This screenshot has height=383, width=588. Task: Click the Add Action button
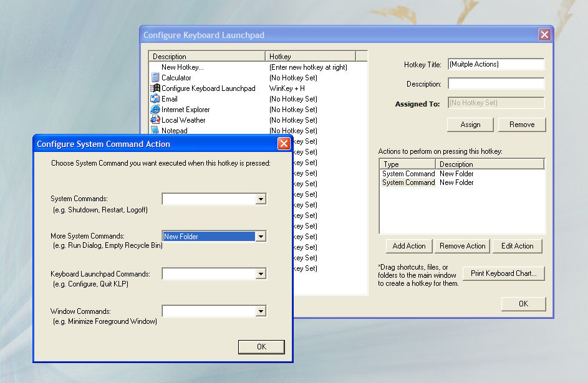click(409, 246)
